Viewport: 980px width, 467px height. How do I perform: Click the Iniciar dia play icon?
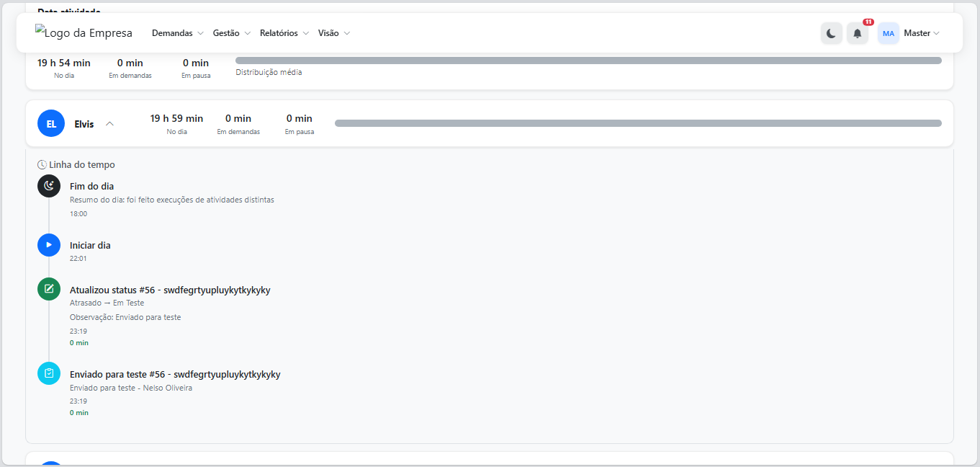(x=49, y=245)
